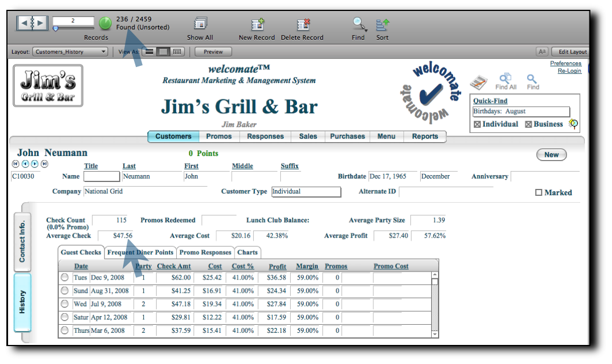The image size is (612, 364).
Task: Open the Menu tab
Action: pos(387,136)
